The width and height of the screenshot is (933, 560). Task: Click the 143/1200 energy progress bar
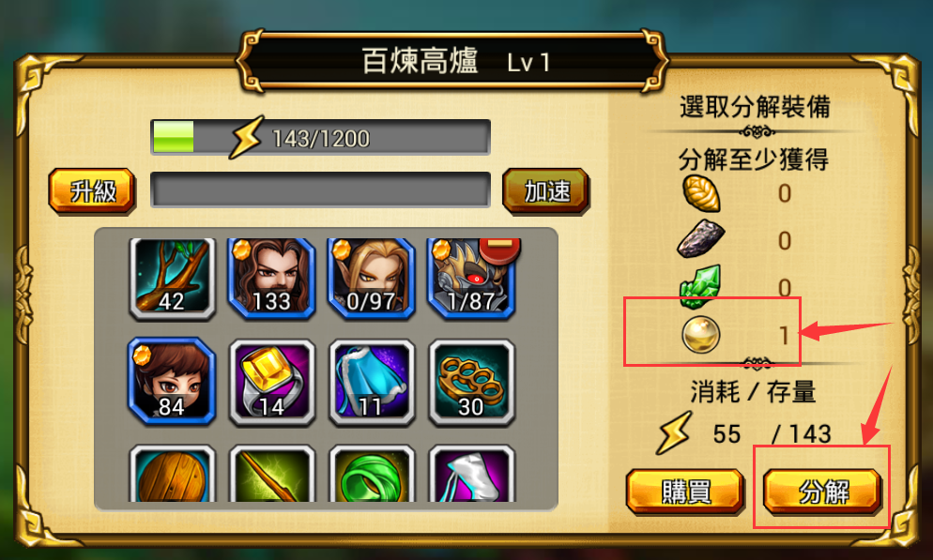321,137
